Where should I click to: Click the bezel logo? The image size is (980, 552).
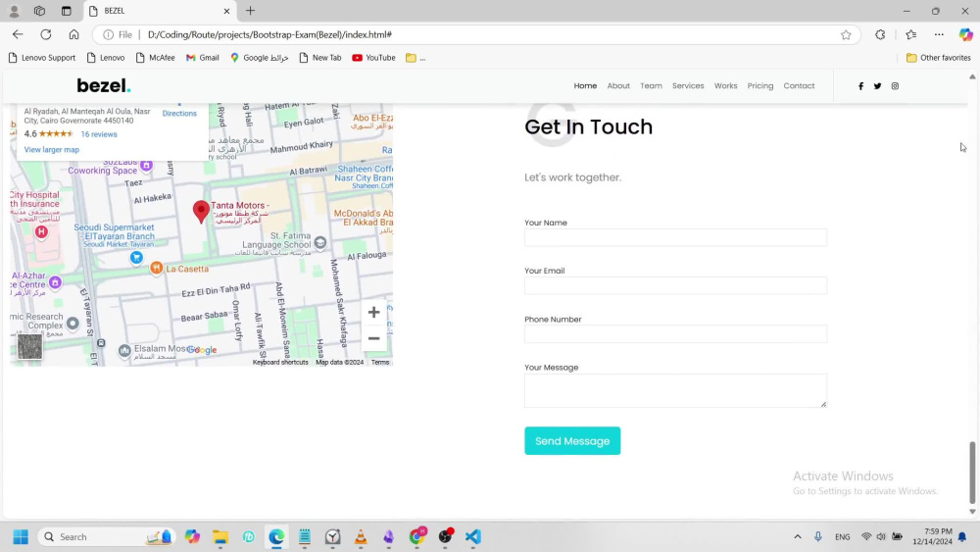(104, 85)
